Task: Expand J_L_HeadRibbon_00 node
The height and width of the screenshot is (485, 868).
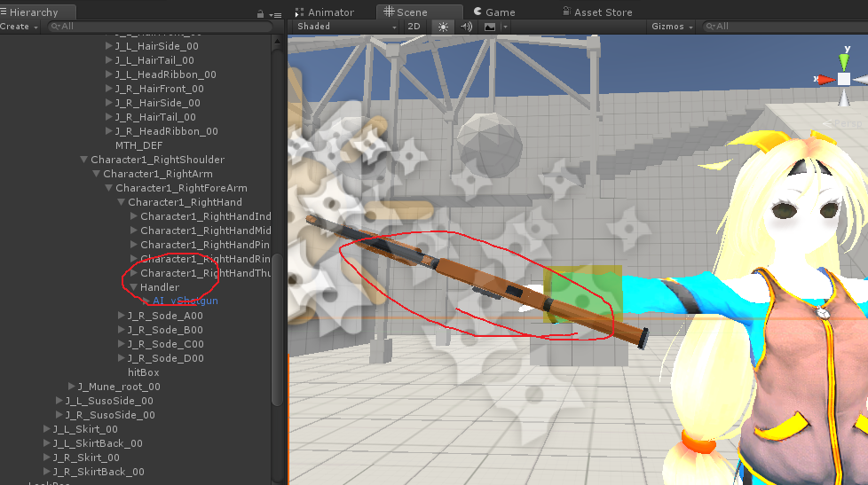Action: [x=108, y=74]
